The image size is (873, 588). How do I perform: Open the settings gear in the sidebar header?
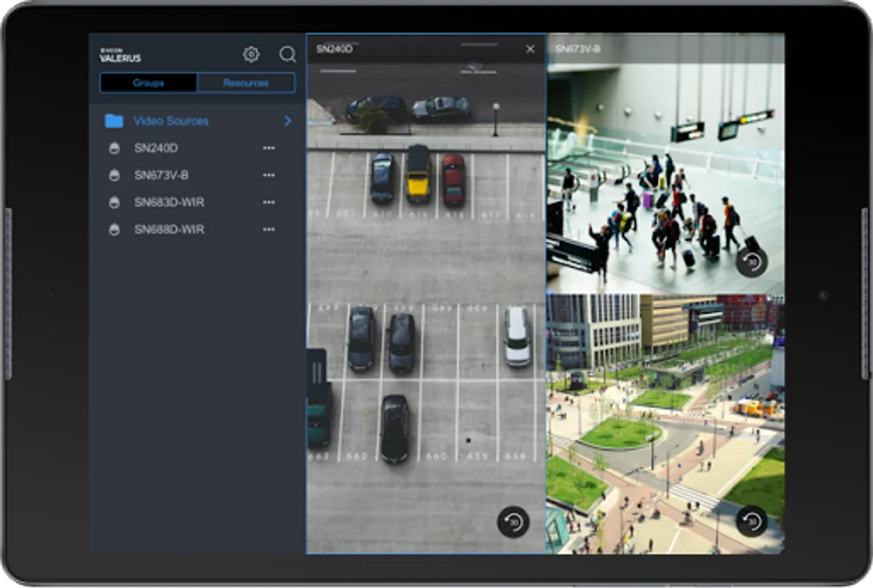[x=251, y=54]
